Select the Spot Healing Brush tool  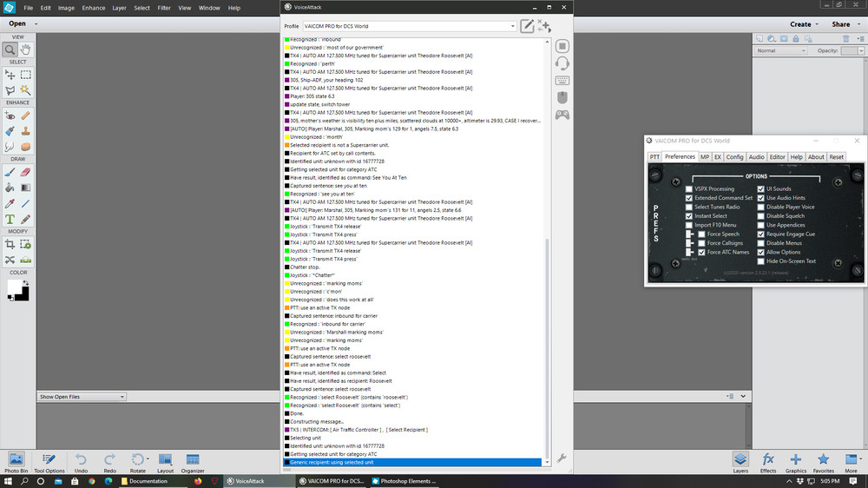(x=25, y=115)
